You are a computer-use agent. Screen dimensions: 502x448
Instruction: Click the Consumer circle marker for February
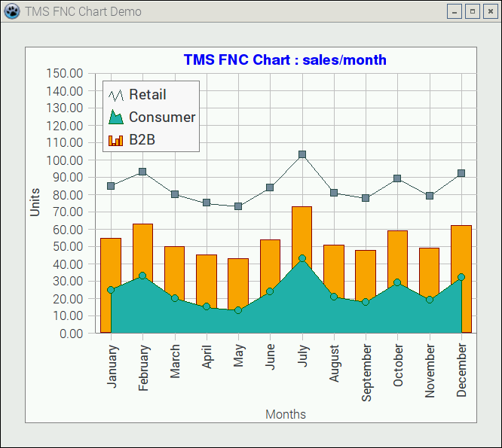coord(142,276)
